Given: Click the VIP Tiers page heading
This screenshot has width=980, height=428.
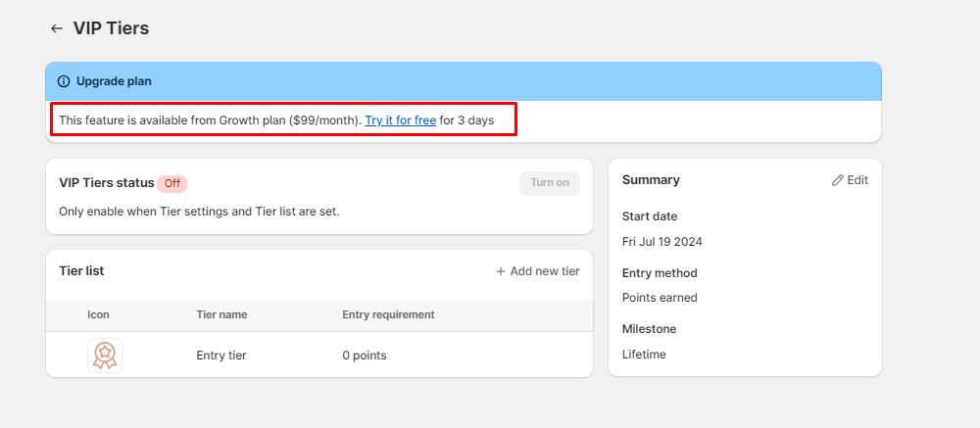Looking at the screenshot, I should [111, 28].
